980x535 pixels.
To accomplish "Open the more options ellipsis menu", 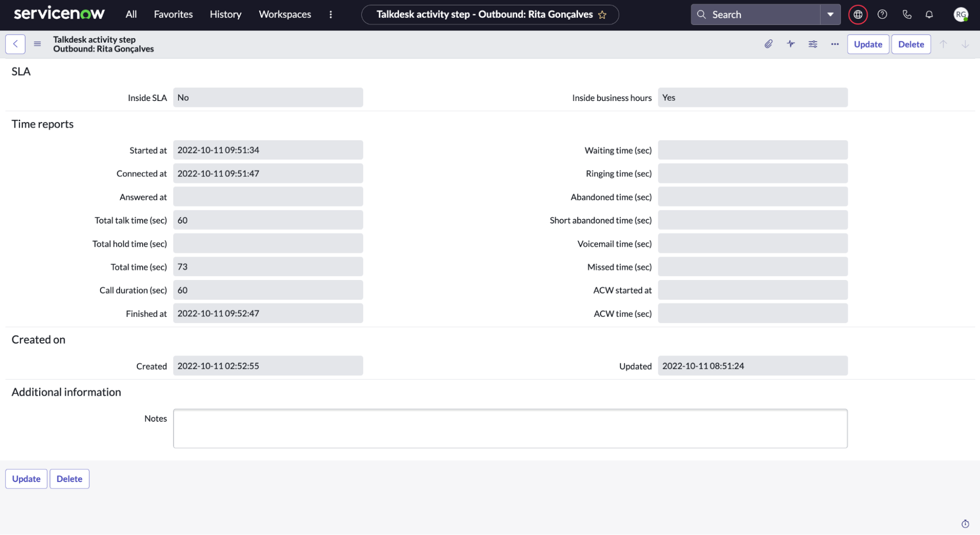I will pos(834,44).
